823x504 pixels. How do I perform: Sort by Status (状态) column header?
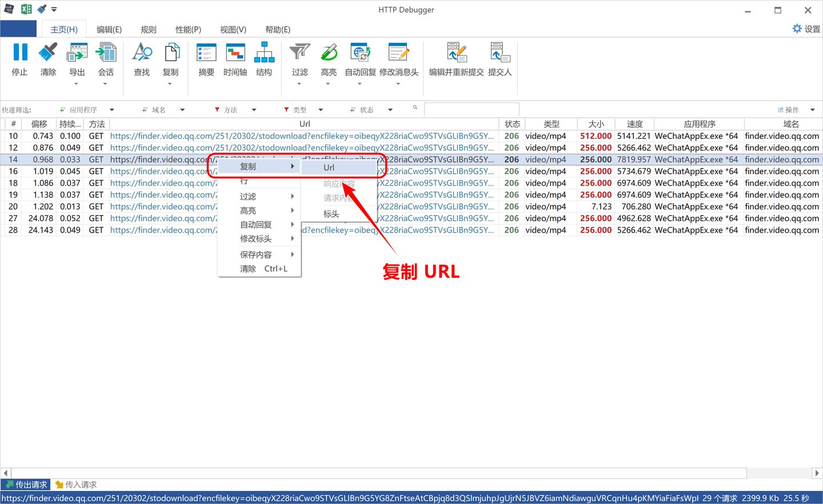(x=512, y=124)
